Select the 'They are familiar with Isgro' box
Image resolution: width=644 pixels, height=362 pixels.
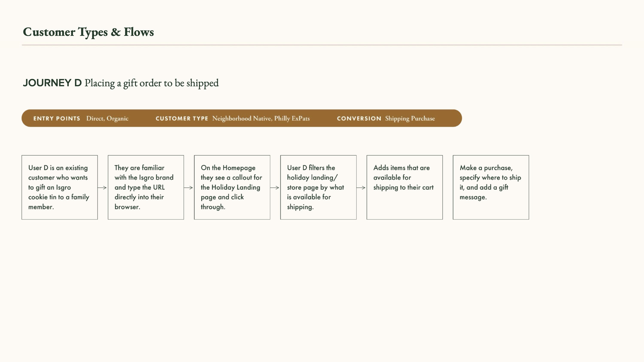tap(146, 187)
